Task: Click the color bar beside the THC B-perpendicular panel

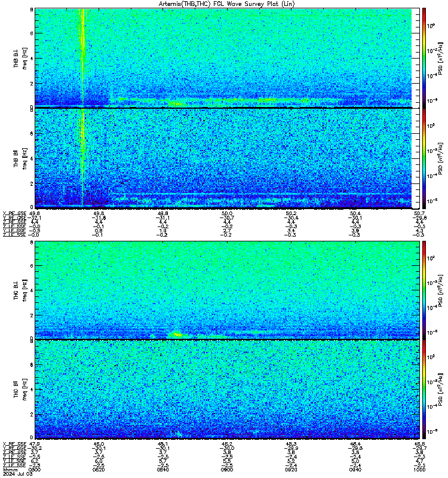Action: tap(424, 290)
